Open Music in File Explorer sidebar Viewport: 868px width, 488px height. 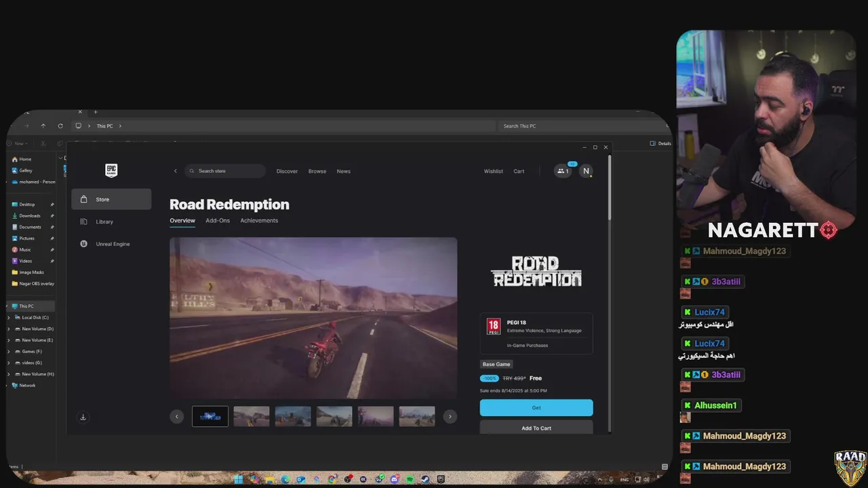tap(21, 249)
